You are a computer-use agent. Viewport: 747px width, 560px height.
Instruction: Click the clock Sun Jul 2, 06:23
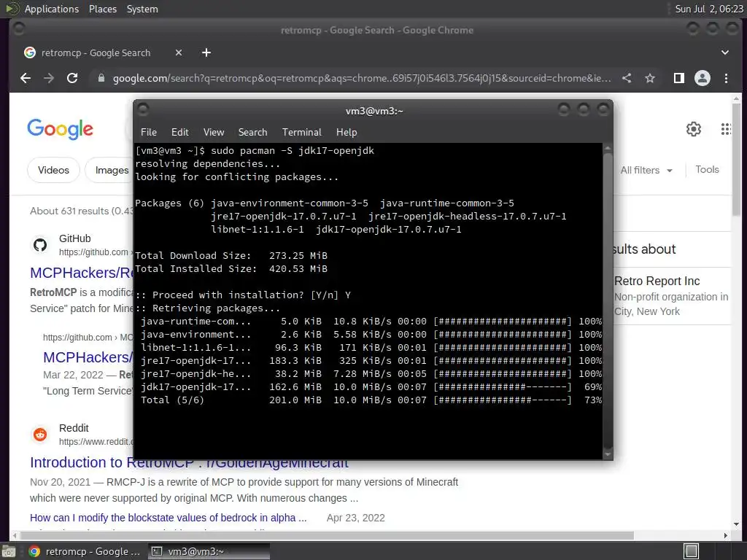point(709,9)
